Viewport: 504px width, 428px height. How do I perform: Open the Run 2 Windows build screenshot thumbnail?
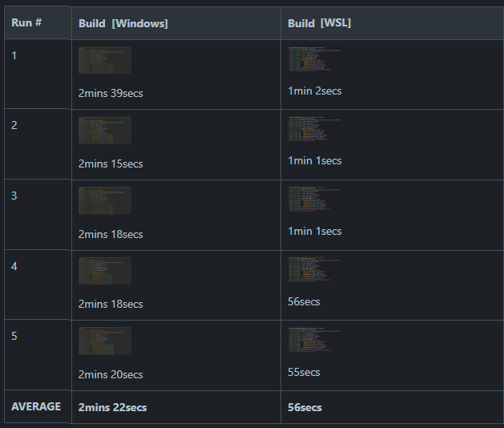pos(105,131)
